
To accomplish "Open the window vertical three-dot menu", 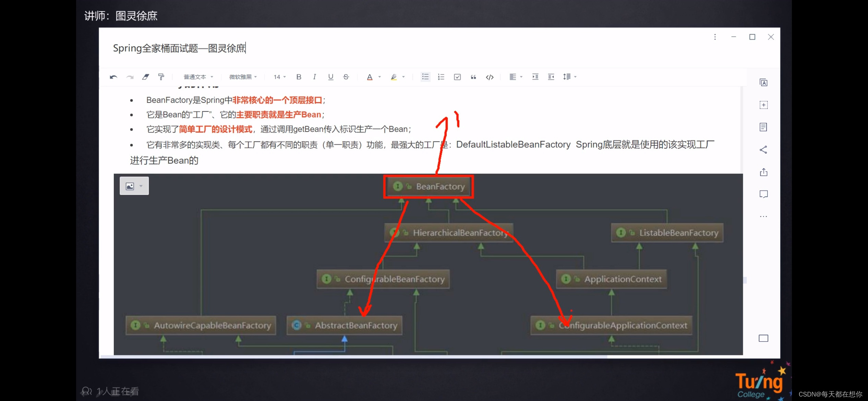I will point(715,37).
